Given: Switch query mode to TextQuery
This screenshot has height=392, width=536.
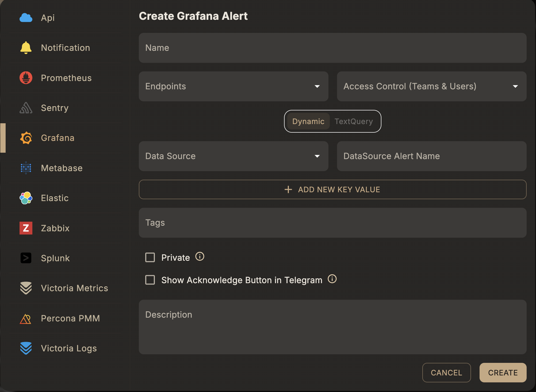Looking at the screenshot, I should coord(354,121).
